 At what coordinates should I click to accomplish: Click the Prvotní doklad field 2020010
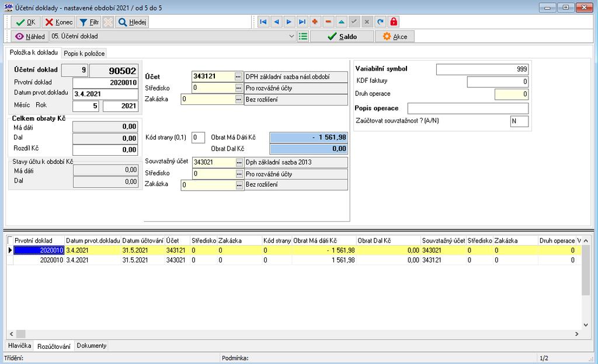coord(105,83)
